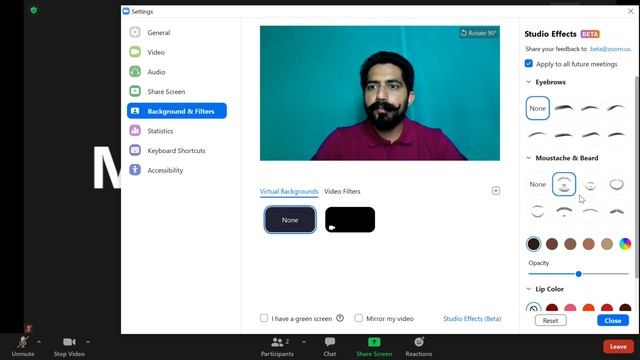Image resolution: width=640 pixels, height=360 pixels.
Task: Select thin moustache style
Action: [x=590, y=211]
